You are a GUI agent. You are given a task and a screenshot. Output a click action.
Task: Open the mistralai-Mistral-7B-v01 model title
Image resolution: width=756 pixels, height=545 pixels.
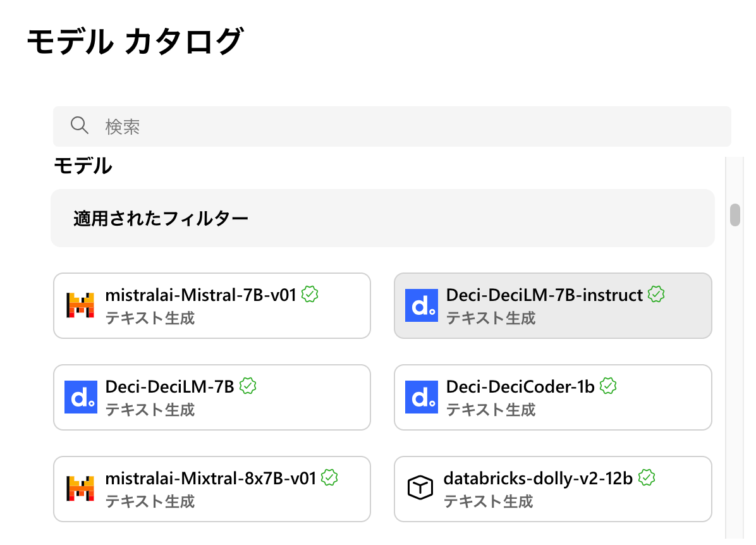click(200, 295)
